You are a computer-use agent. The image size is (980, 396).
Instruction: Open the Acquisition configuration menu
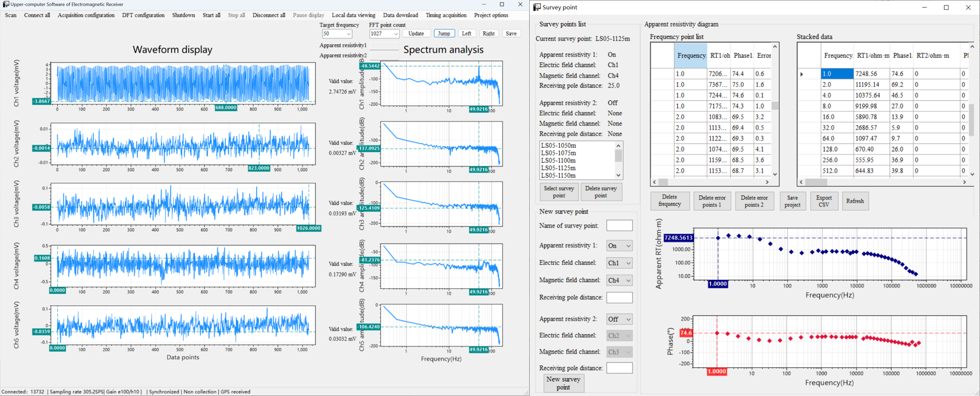pos(86,15)
